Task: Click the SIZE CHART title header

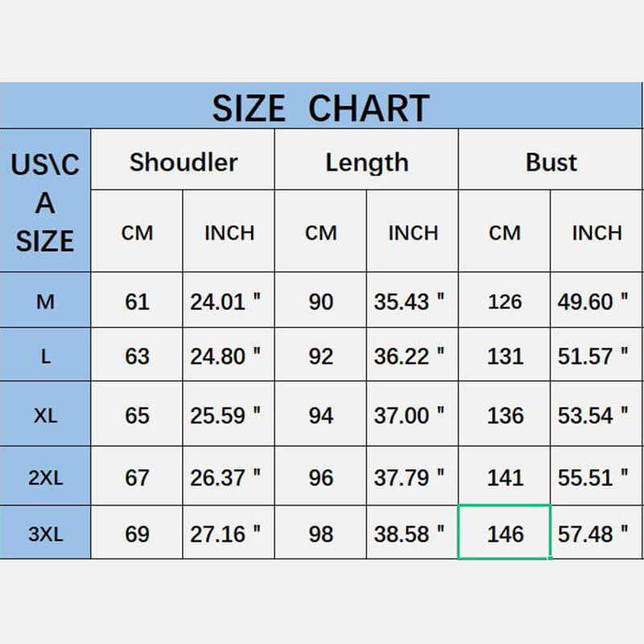Action: tap(321, 107)
